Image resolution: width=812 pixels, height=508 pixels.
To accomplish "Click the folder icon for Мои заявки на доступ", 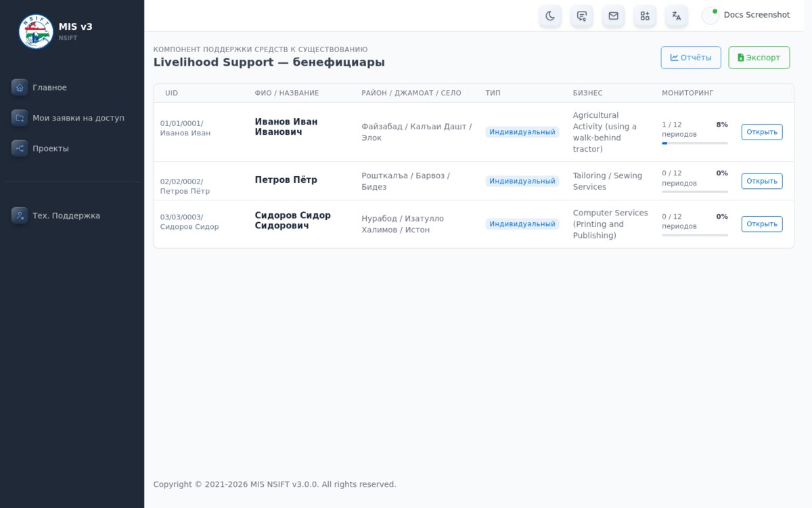I will [x=20, y=118].
